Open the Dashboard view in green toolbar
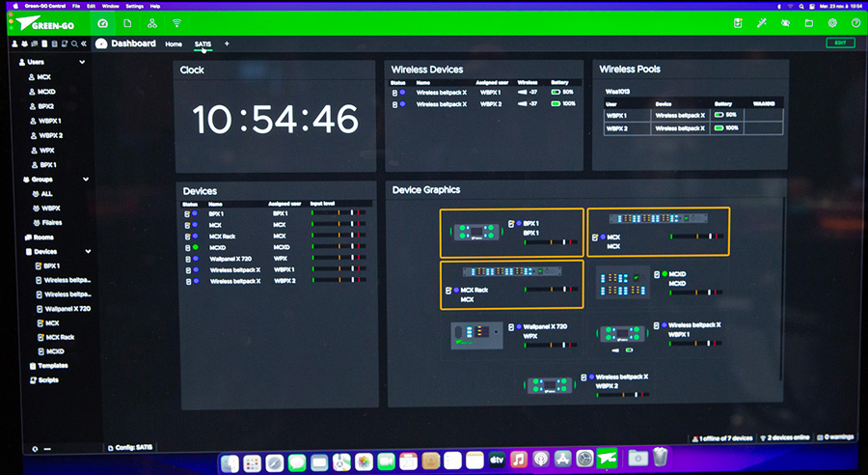This screenshot has height=475, width=868. [x=102, y=23]
